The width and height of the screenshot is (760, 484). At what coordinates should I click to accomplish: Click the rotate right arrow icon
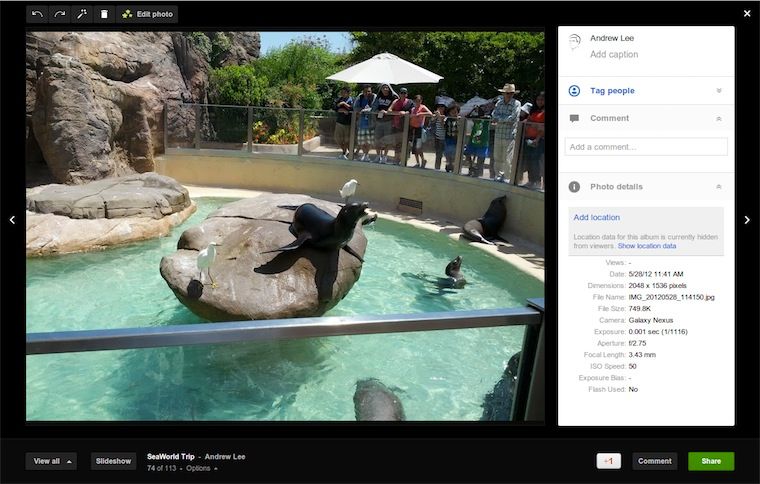point(59,14)
